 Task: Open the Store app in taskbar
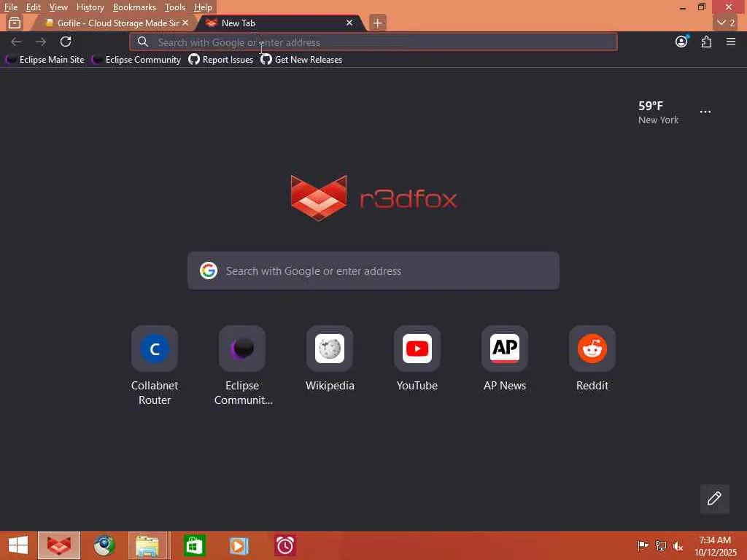point(194,545)
